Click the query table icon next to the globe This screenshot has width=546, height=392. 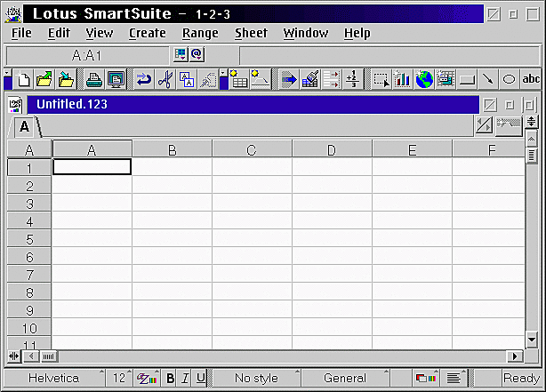[x=446, y=79]
